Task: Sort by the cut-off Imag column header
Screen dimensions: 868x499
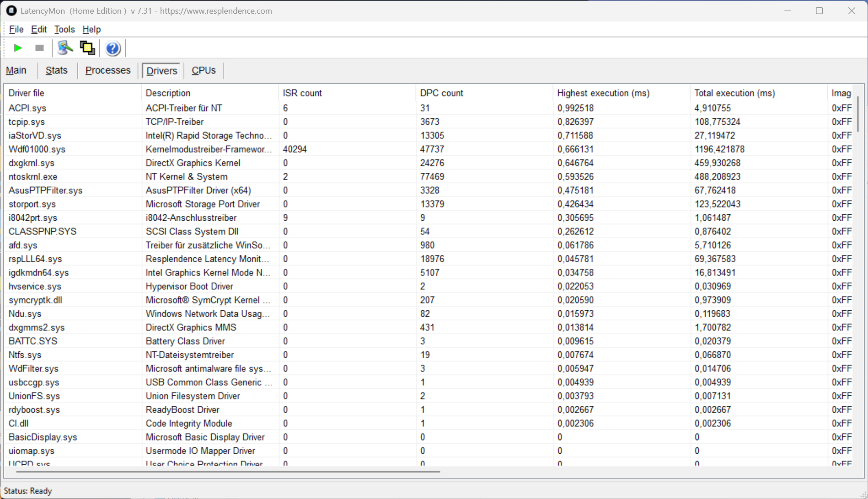Action: (x=841, y=93)
